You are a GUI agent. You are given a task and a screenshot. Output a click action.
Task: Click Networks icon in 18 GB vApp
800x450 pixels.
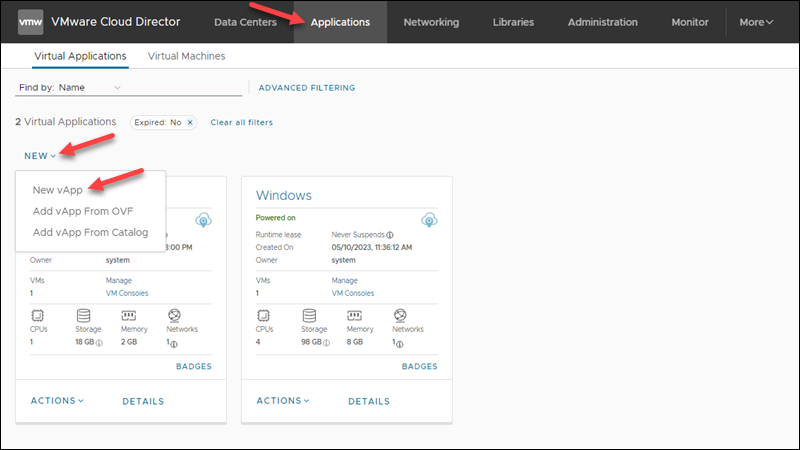point(174,315)
